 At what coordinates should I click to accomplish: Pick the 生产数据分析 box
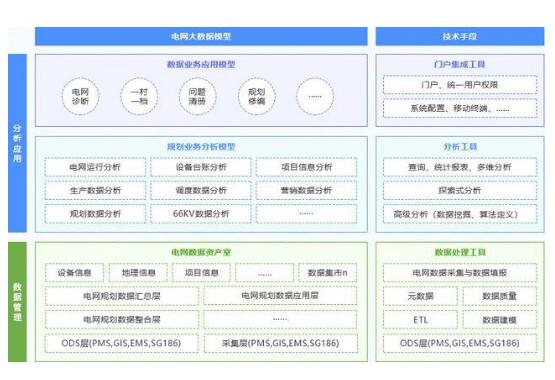coord(95,190)
